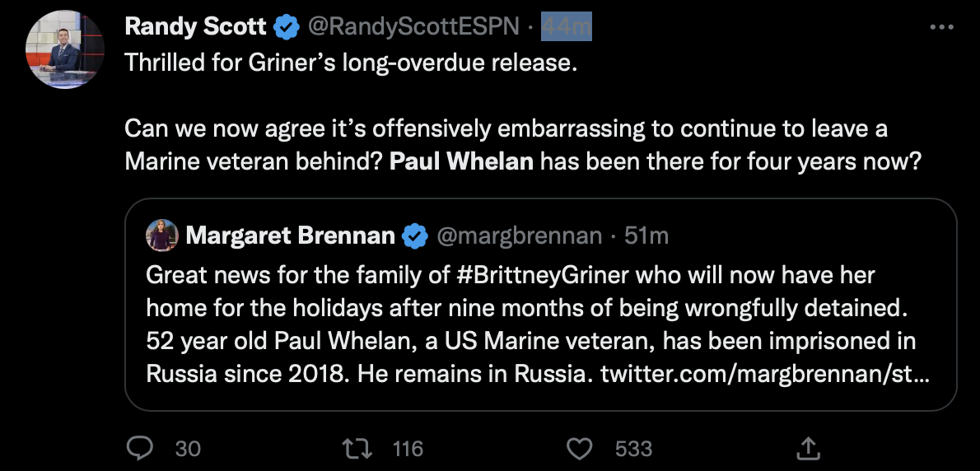
Task: Click Margaret Brennan's blue verified badge
Action: coord(415,236)
